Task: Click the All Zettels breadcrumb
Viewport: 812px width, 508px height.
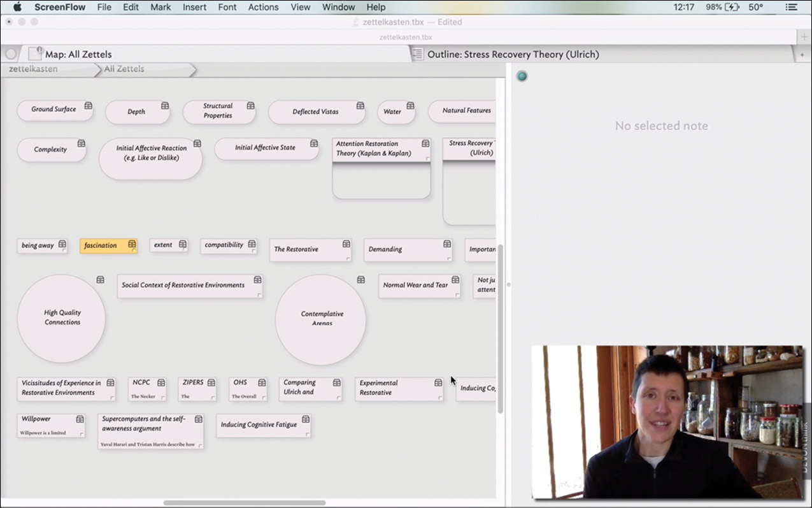Action: click(x=124, y=69)
